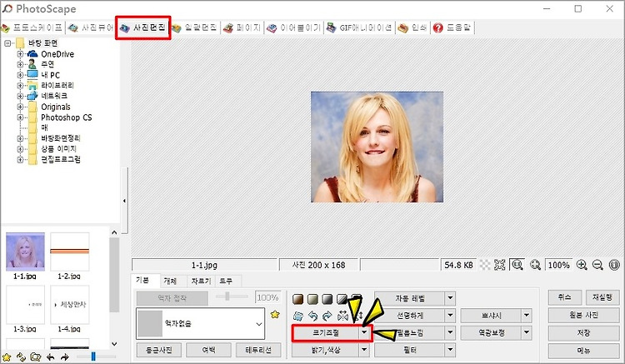Expand the Originals folder node
This screenshot has height=364, width=625.
point(20,107)
